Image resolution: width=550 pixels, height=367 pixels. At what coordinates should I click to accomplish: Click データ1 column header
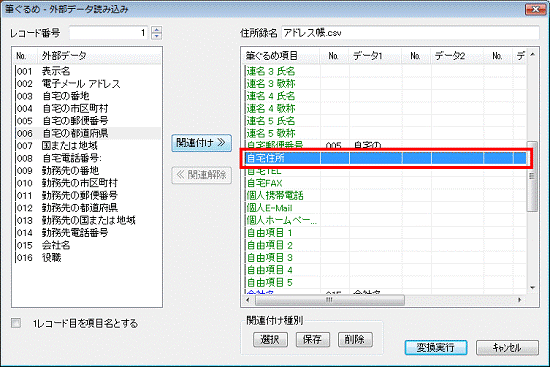tap(376, 55)
